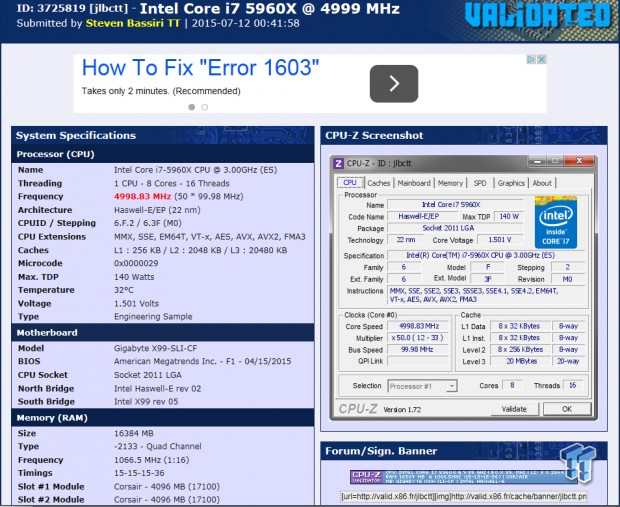Viewport: 620px width, 507px height.
Task: Click the Bus Speed 99.98 MHz field
Action: (x=418, y=350)
